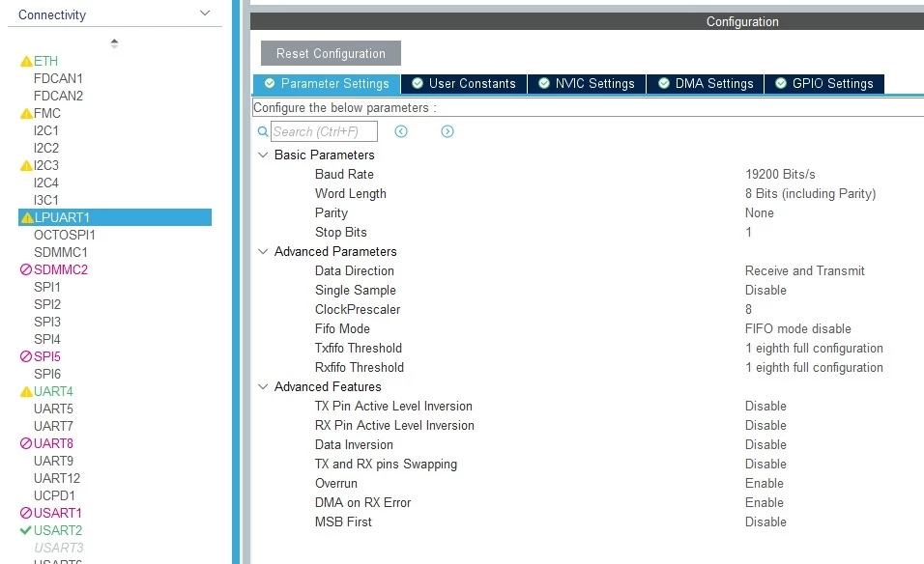Click the search magnifier icon
The width and height of the screenshot is (924, 564).
pyautogui.click(x=263, y=131)
